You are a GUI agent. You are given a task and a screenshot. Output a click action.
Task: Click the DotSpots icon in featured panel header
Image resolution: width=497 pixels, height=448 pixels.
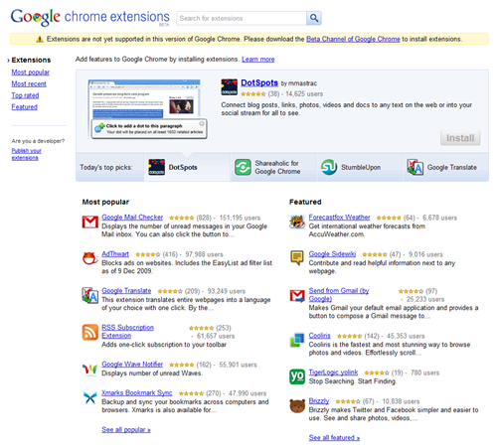point(230,87)
